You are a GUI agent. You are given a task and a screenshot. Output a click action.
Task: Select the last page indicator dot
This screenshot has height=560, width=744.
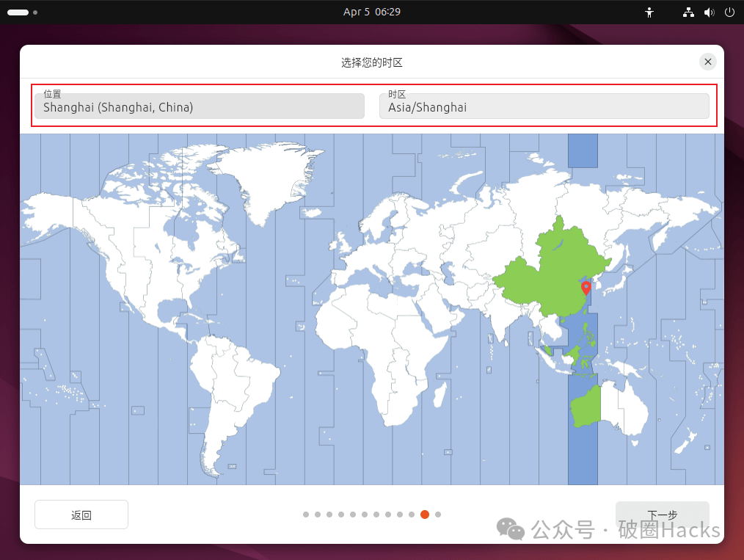[x=438, y=514]
